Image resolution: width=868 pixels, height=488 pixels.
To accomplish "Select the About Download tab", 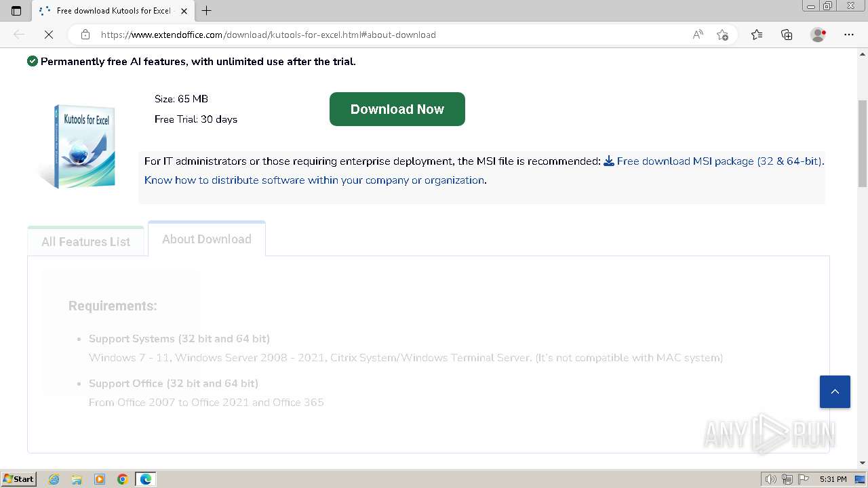I will [x=207, y=239].
